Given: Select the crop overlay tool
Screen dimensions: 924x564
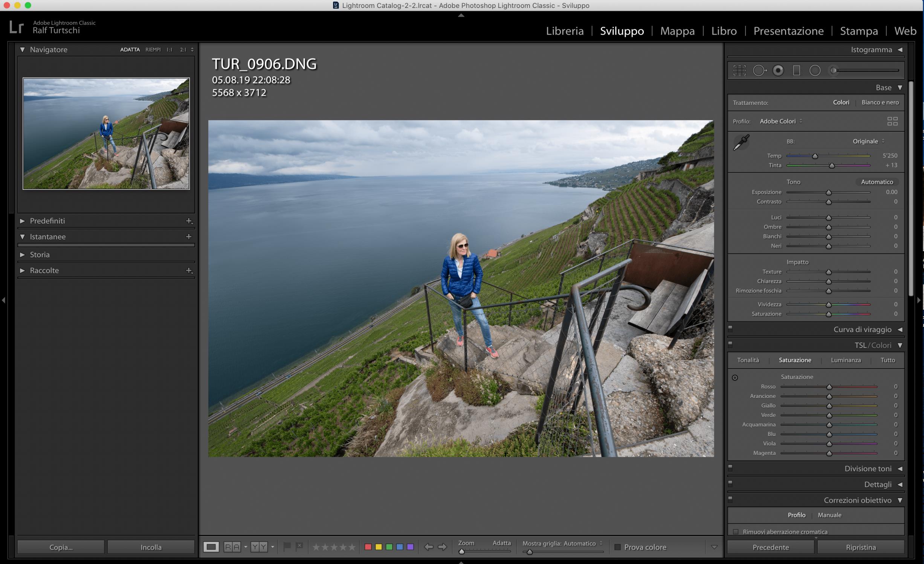Looking at the screenshot, I should tap(739, 70).
